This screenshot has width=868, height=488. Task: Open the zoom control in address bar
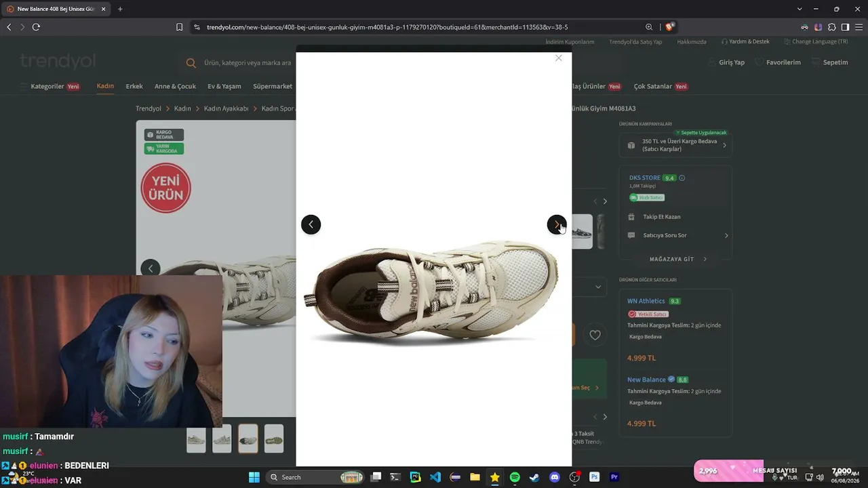click(x=649, y=27)
